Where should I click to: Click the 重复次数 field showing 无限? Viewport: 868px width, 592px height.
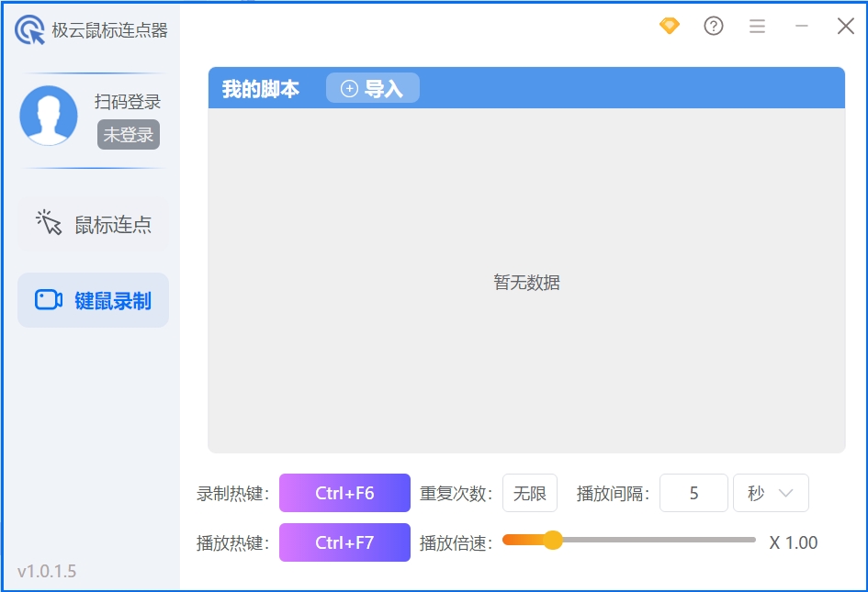tap(530, 492)
